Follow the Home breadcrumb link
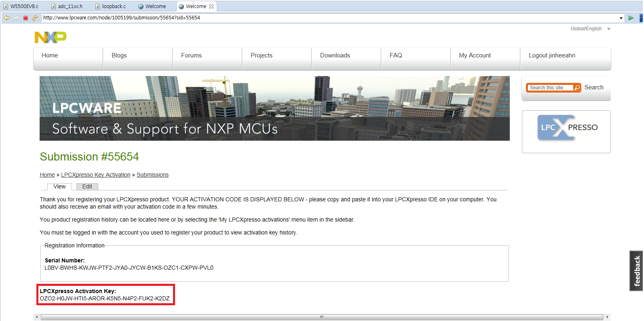The width and height of the screenshot is (644, 321). [x=47, y=175]
